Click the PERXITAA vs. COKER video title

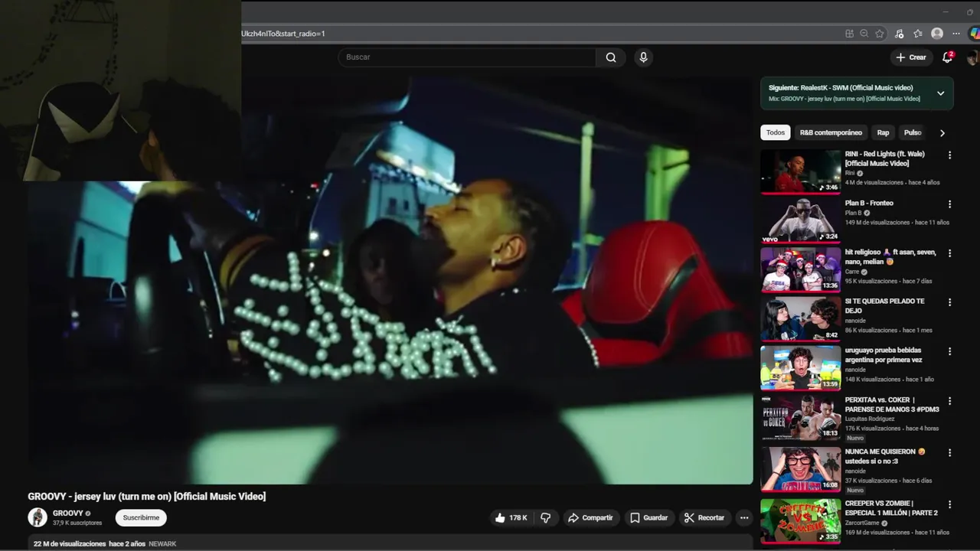[x=891, y=404]
